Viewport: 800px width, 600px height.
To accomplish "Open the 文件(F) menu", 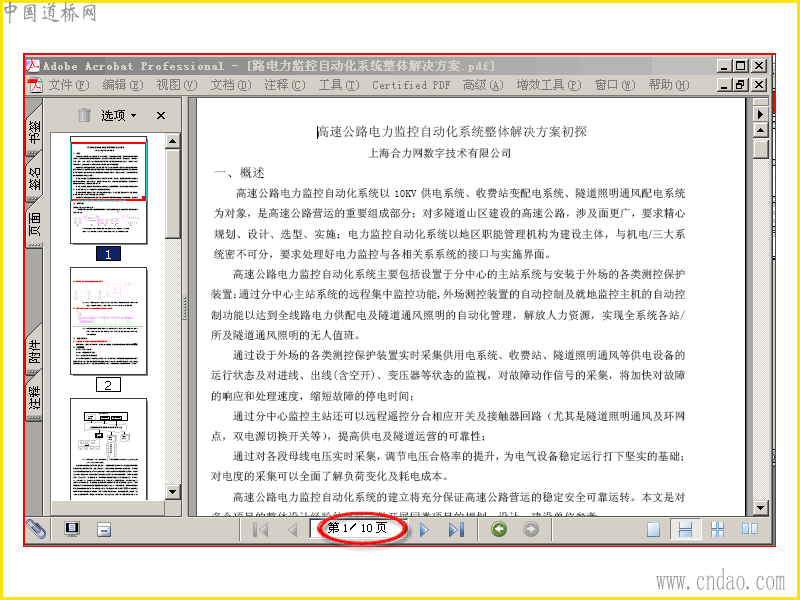I will tap(69, 85).
